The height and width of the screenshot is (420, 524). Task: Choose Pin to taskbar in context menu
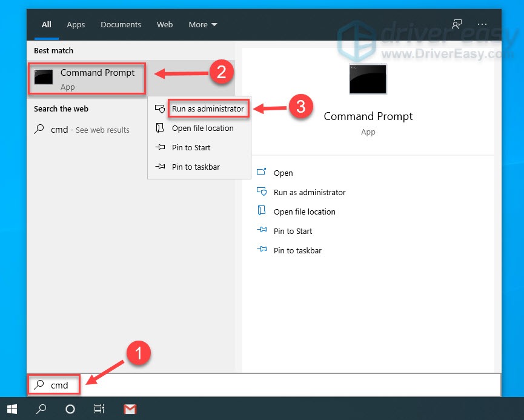196,167
